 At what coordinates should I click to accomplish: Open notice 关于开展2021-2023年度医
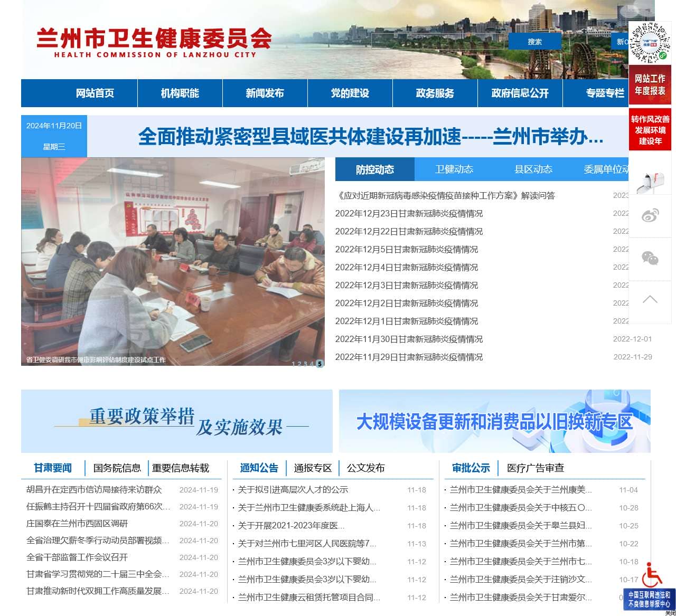coord(291,525)
